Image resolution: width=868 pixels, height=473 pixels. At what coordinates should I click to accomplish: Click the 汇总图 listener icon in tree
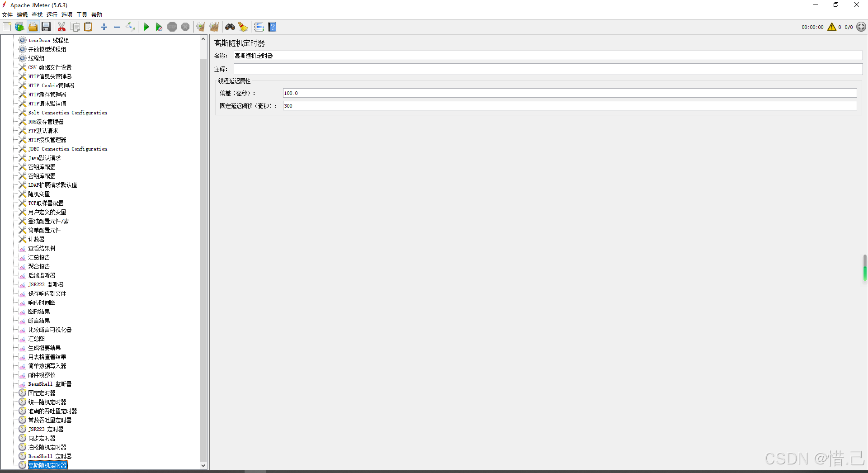(22, 339)
